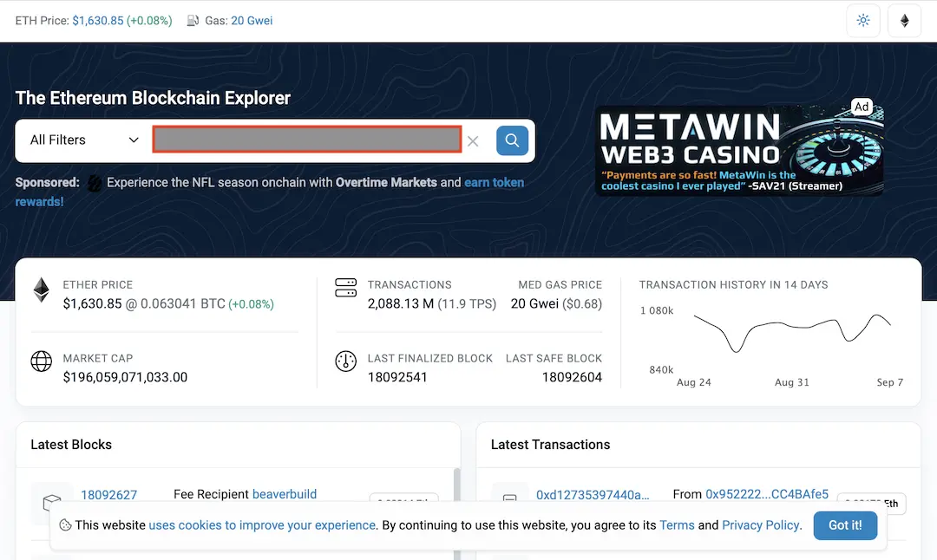This screenshot has width=937, height=560.
Task: Click the Latest Blocks list scrollbar
Action: pyautogui.click(x=456, y=513)
